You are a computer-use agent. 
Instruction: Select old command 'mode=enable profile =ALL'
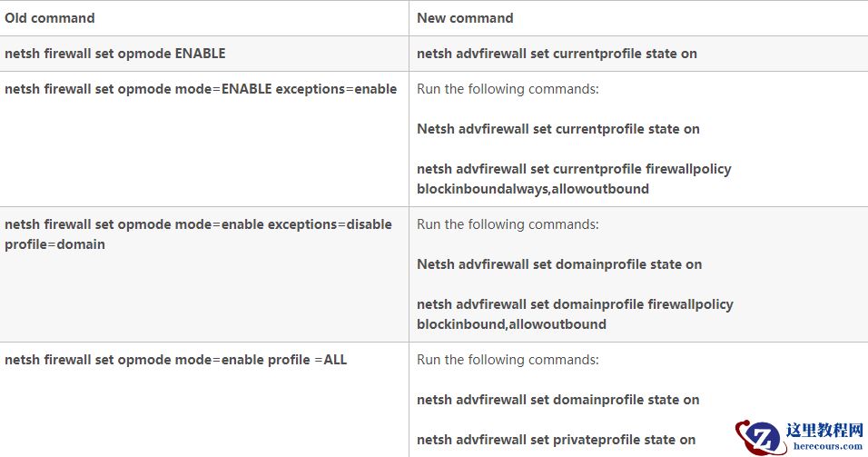[x=175, y=360]
